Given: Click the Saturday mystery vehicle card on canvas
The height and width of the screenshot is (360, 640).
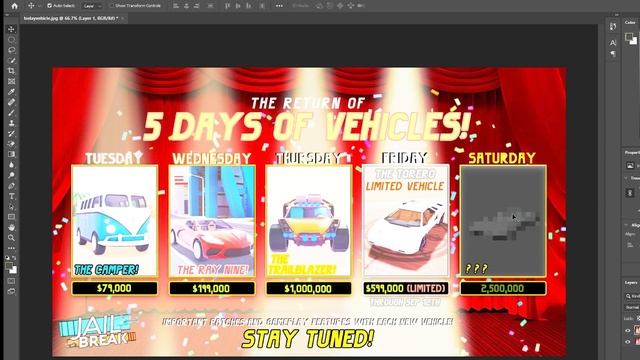Looking at the screenshot, I should point(503,221).
